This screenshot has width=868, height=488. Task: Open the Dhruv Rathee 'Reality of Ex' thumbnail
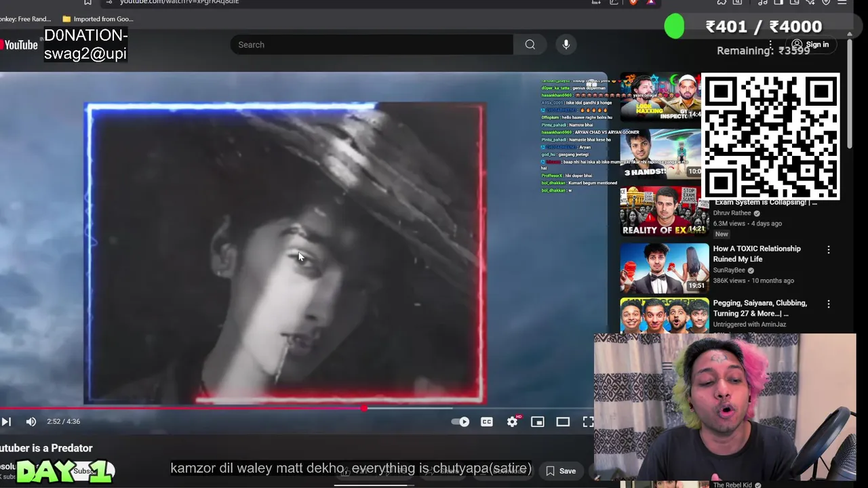(665, 211)
